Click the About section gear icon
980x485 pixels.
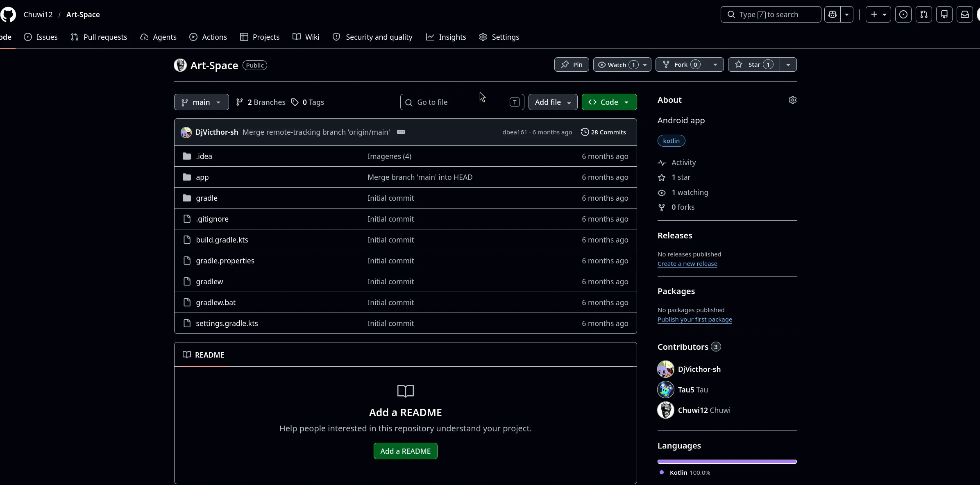click(x=793, y=100)
